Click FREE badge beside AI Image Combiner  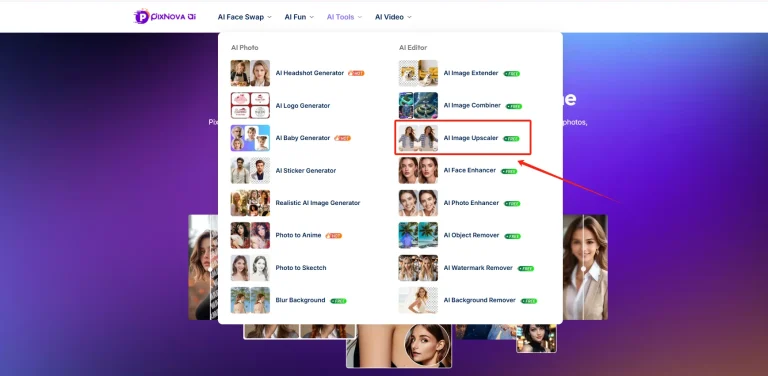tap(514, 106)
